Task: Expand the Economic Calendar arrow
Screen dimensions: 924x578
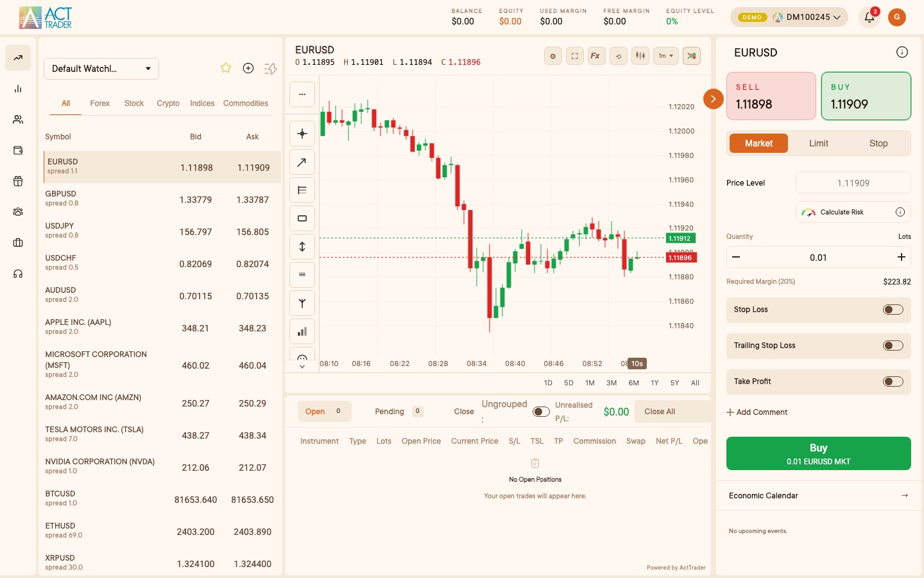Action: (x=905, y=496)
